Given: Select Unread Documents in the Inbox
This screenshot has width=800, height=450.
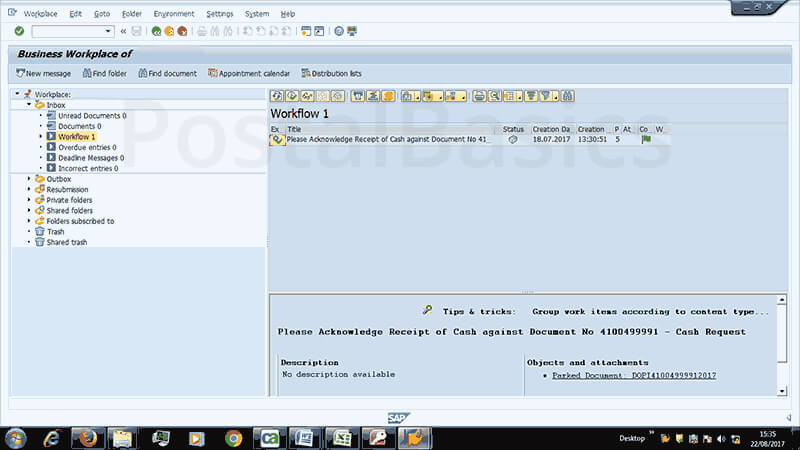Looking at the screenshot, I should [90, 116].
